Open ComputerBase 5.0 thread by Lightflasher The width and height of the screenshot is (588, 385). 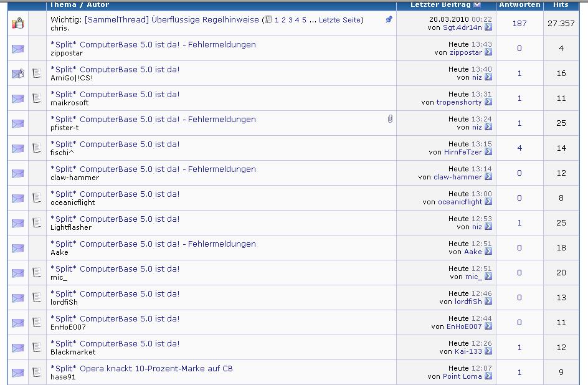point(115,219)
